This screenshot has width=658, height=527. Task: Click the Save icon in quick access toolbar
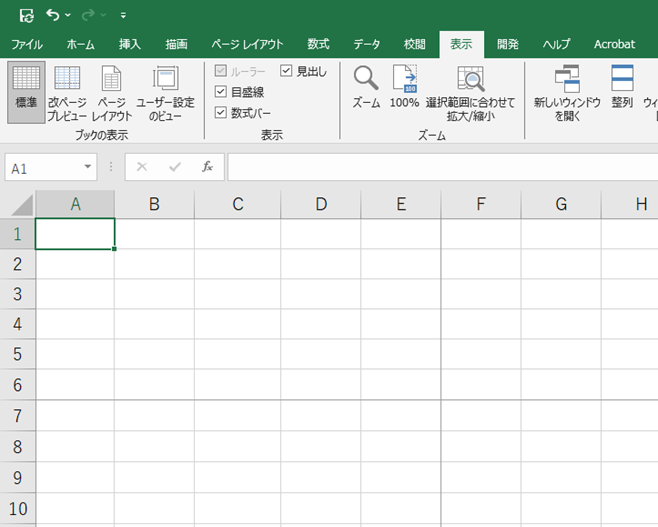(x=27, y=15)
